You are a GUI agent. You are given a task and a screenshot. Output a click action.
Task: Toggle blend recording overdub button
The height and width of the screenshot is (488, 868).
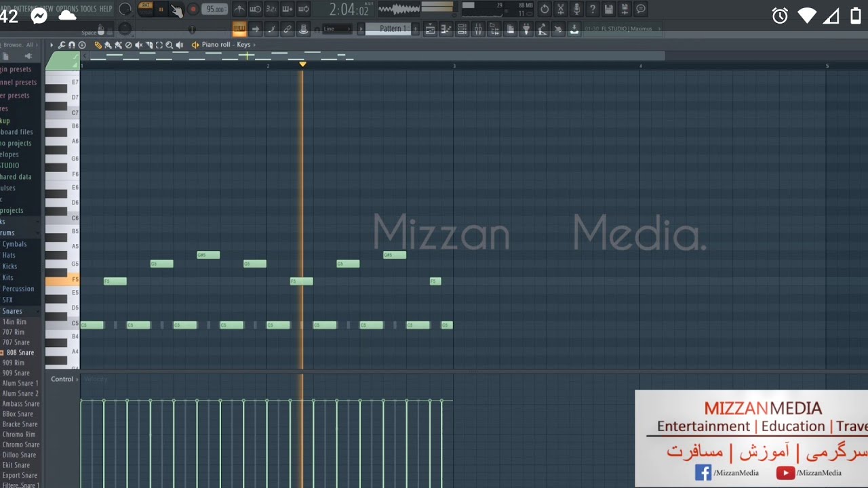pos(288,9)
